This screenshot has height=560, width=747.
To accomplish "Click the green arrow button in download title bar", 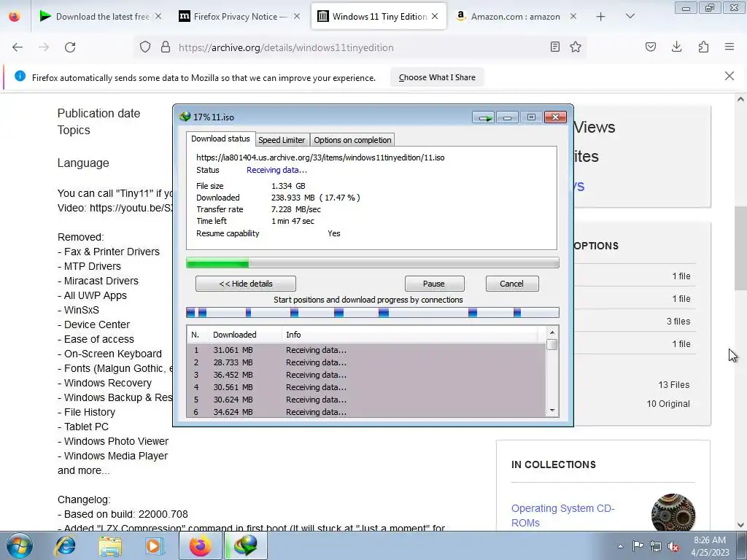I will [x=484, y=117].
